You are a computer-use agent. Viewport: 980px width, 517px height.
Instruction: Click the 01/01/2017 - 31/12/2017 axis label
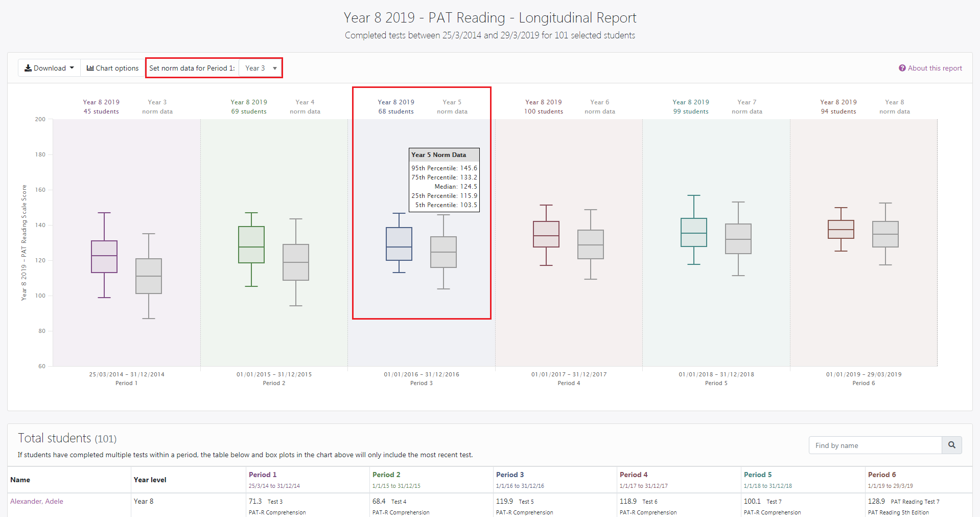point(569,374)
